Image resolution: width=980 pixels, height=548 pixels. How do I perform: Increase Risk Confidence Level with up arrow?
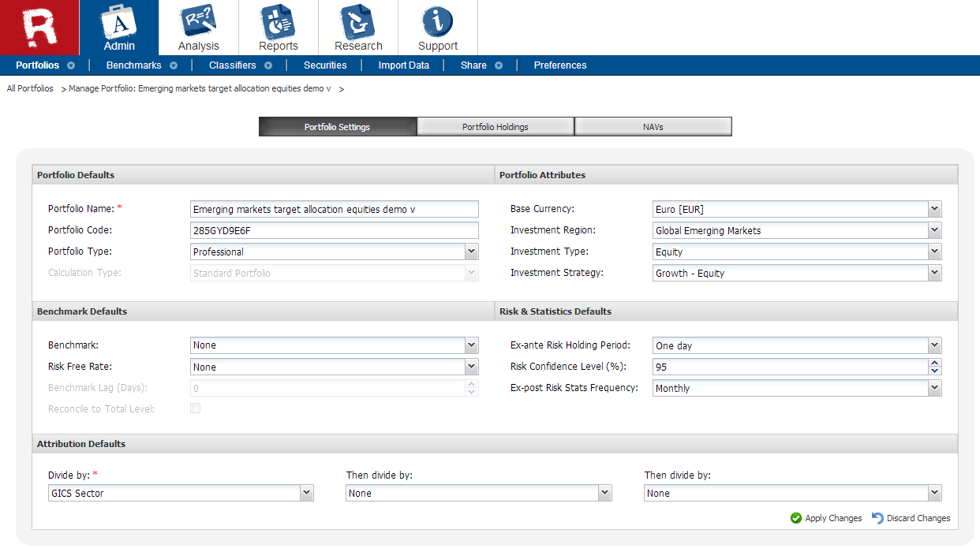click(935, 363)
